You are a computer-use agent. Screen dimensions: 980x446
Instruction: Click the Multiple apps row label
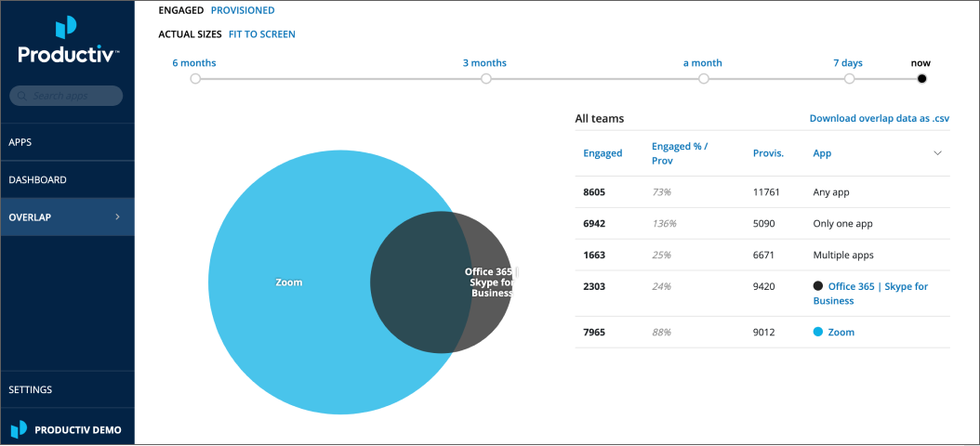pos(843,255)
